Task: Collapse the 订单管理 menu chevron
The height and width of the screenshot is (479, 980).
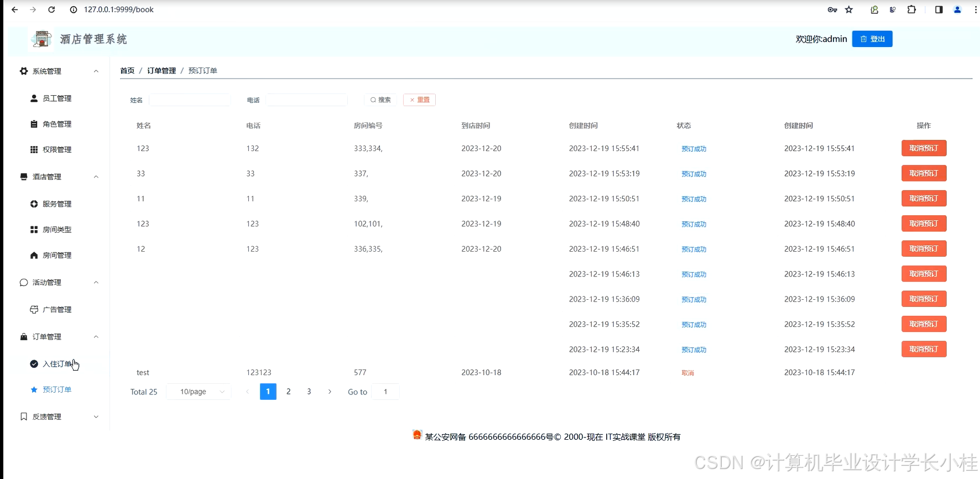Action: (96, 337)
